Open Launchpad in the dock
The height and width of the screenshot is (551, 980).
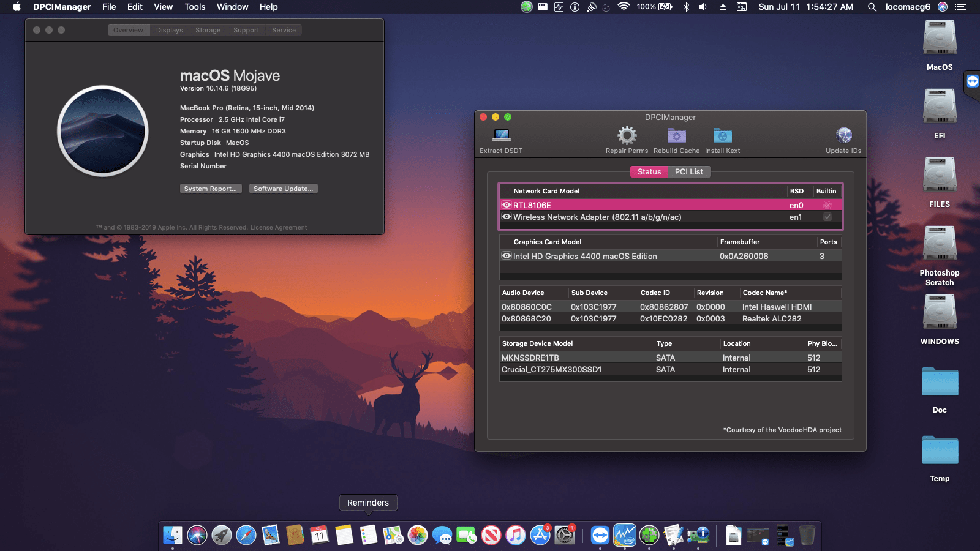pyautogui.click(x=222, y=535)
